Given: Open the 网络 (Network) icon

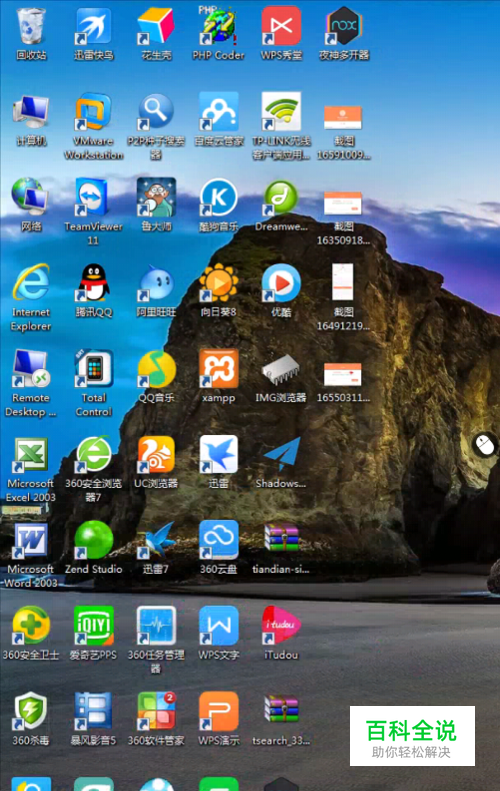Looking at the screenshot, I should click(x=30, y=197).
